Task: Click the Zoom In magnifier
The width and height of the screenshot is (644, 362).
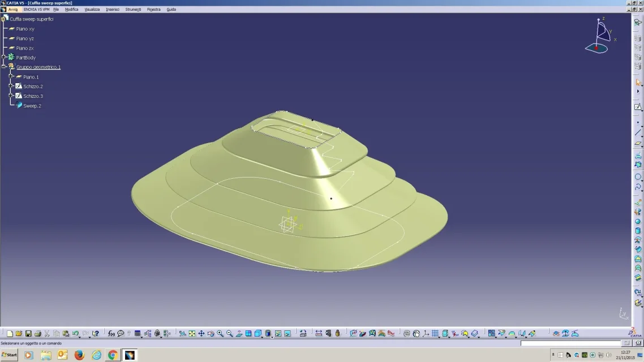Action: pos(220,334)
